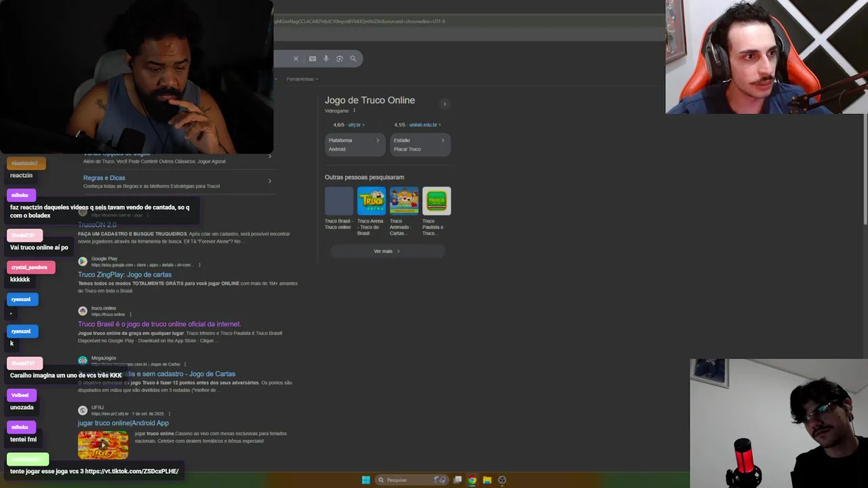Open the Regras e Dicas link

pos(104,178)
